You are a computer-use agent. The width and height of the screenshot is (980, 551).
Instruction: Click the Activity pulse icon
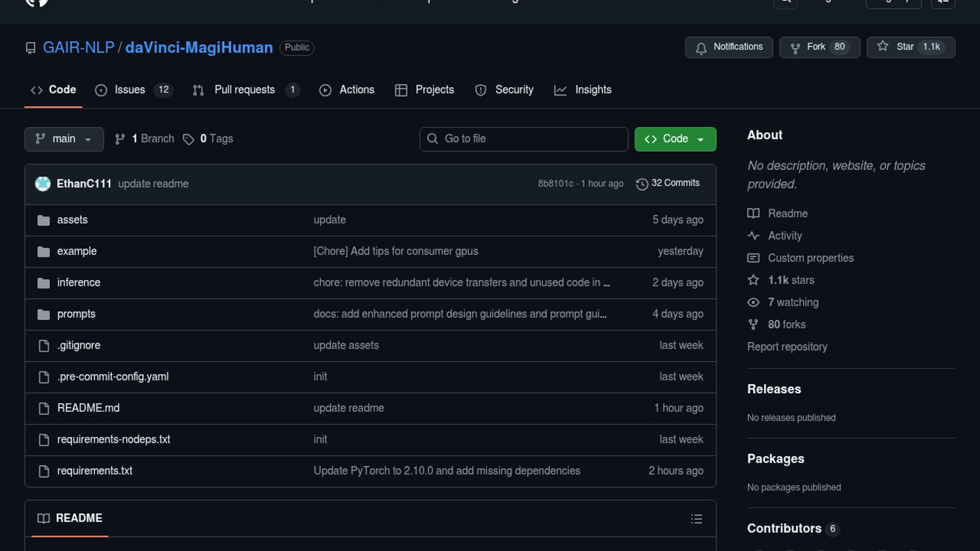[753, 236]
